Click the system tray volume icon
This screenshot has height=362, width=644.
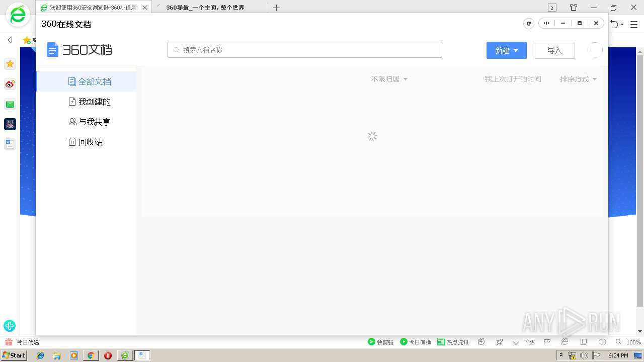[584, 355]
